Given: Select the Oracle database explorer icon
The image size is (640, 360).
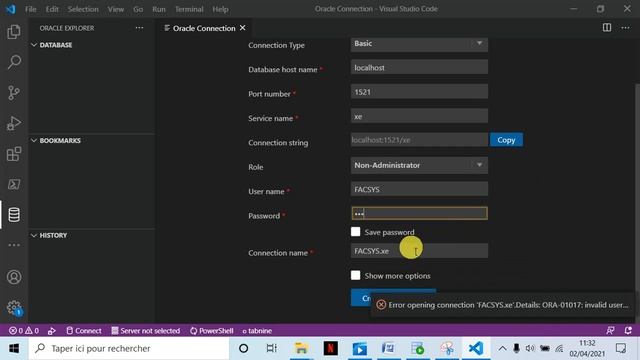Looking at the screenshot, I should [14, 215].
